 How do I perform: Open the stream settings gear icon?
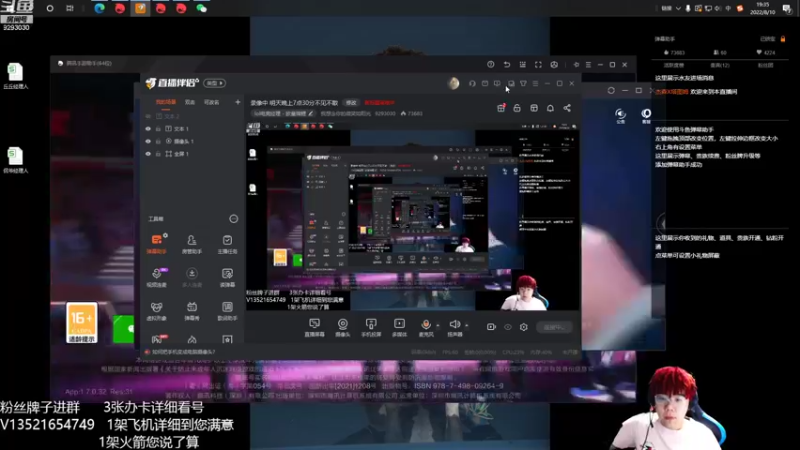pos(523,327)
